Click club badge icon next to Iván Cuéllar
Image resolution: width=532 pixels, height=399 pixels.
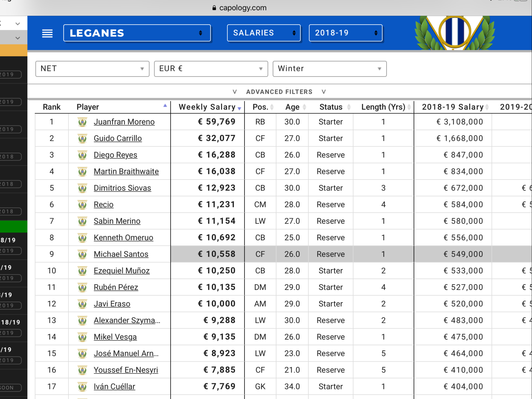[x=82, y=387]
